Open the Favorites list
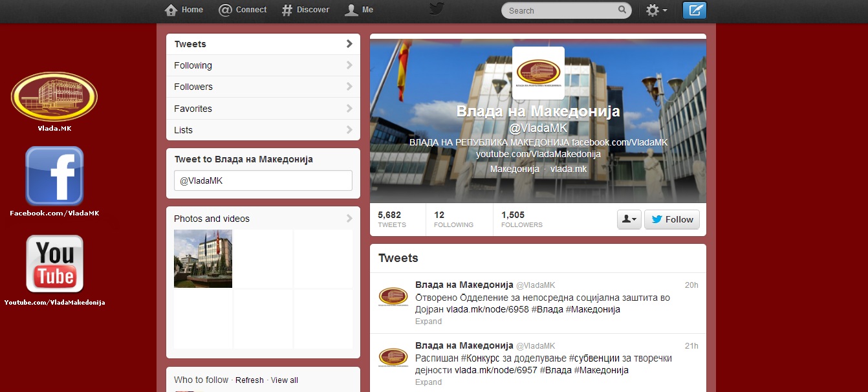 263,109
